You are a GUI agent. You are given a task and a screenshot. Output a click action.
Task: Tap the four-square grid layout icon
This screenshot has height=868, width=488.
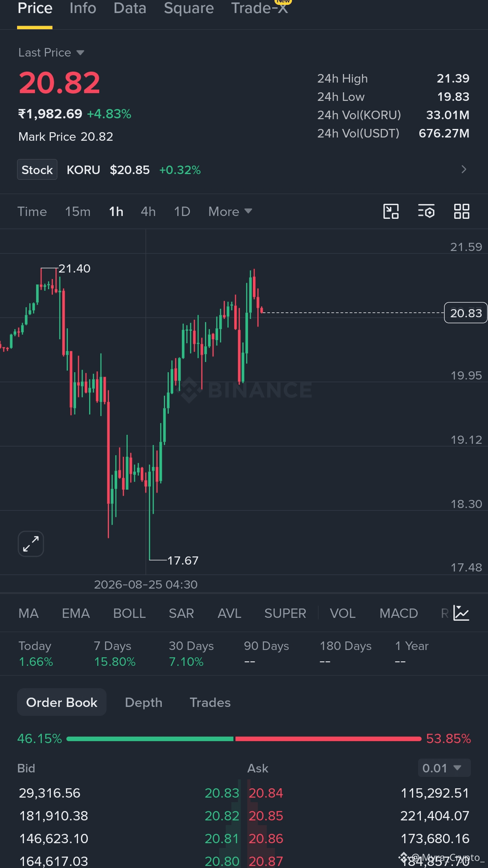pyautogui.click(x=462, y=212)
